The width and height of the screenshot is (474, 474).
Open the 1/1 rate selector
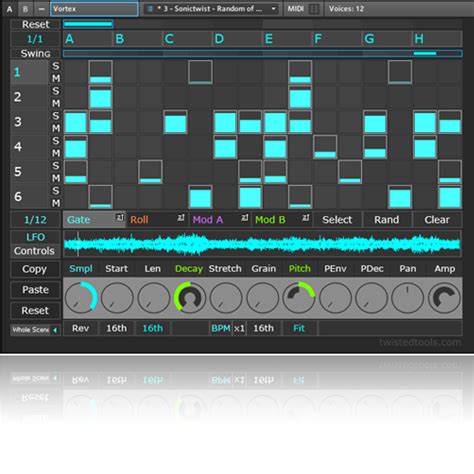pyautogui.click(x=35, y=39)
